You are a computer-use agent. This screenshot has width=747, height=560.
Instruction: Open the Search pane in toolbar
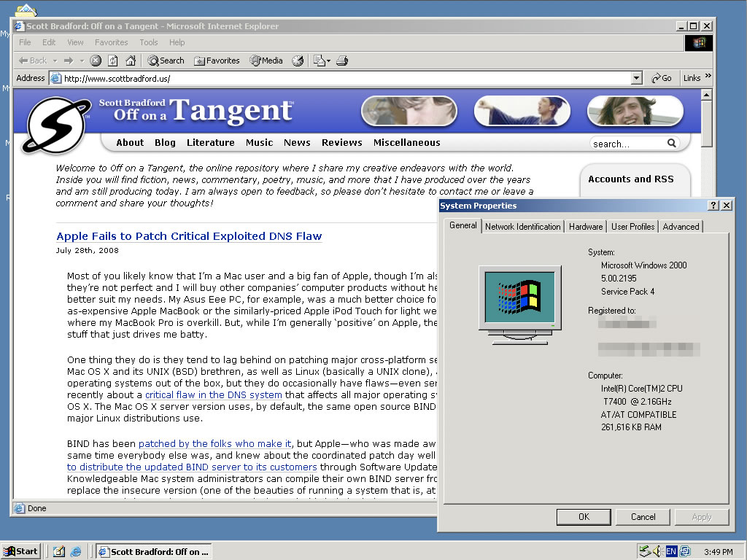point(166,61)
